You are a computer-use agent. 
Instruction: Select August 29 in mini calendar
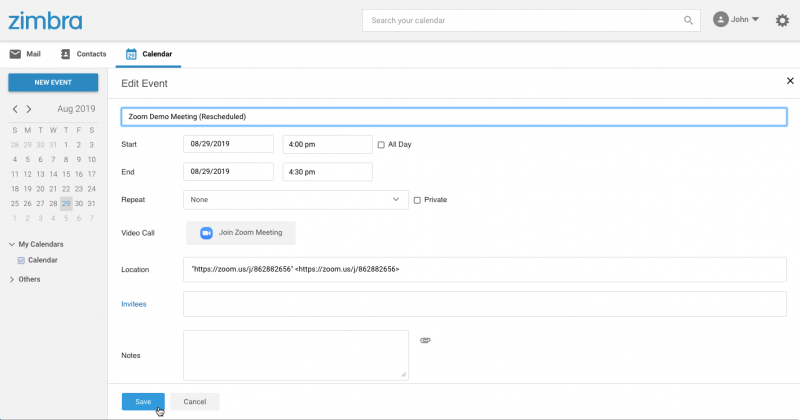pyautogui.click(x=66, y=204)
